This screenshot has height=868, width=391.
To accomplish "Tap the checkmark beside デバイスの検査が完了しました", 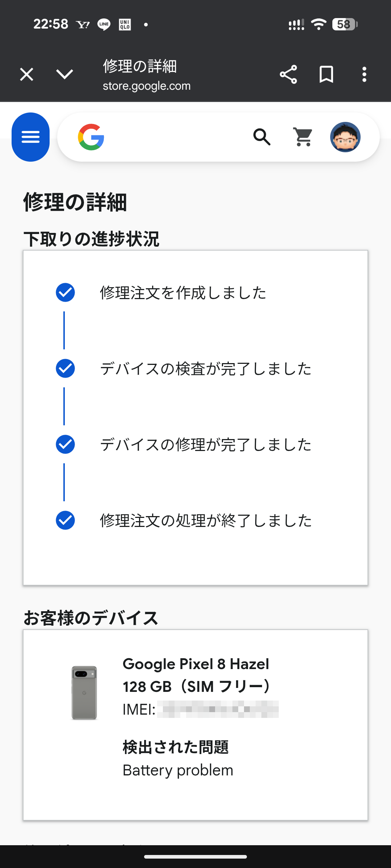I will [65, 368].
